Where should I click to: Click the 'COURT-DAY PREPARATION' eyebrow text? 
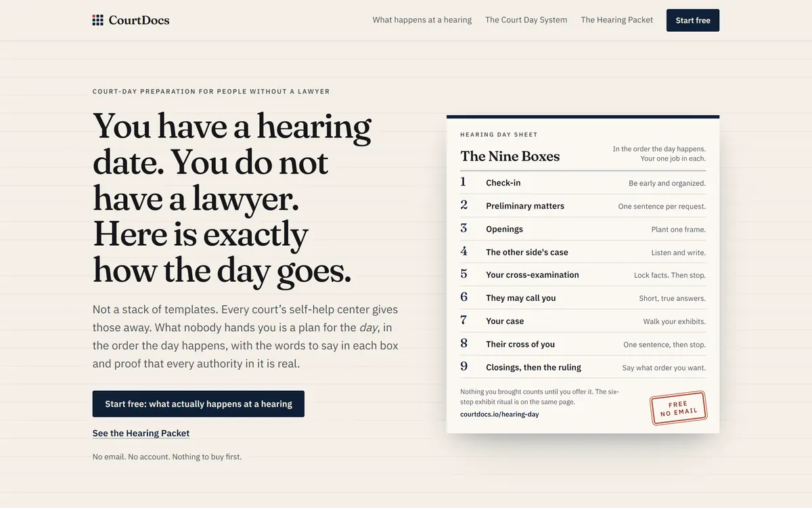(x=211, y=91)
